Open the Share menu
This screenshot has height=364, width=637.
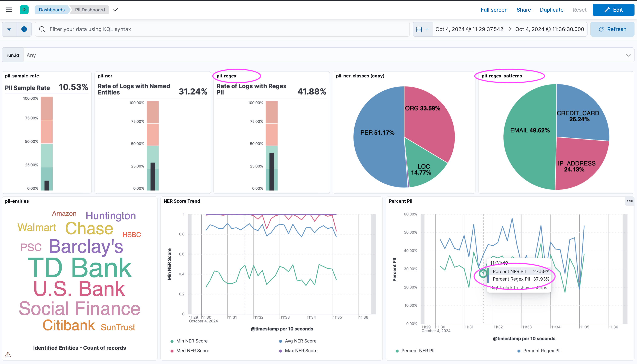pos(524,10)
